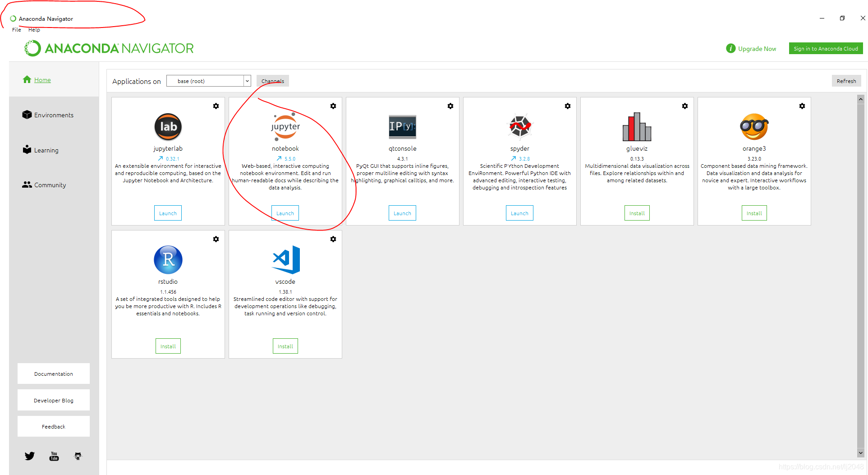Screen dimensions: 868x475
Task: Sign in to Anaconda Cloud
Action: coord(826,49)
